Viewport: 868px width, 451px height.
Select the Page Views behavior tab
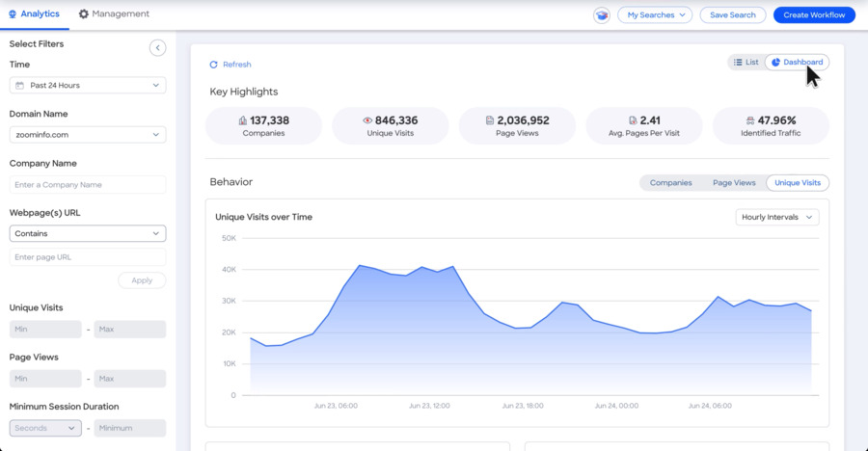(x=734, y=182)
